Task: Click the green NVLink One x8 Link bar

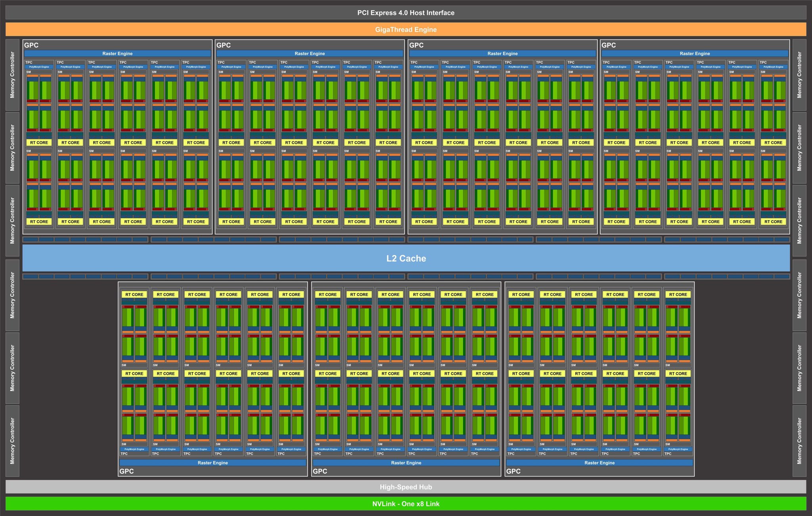Action: [406, 504]
